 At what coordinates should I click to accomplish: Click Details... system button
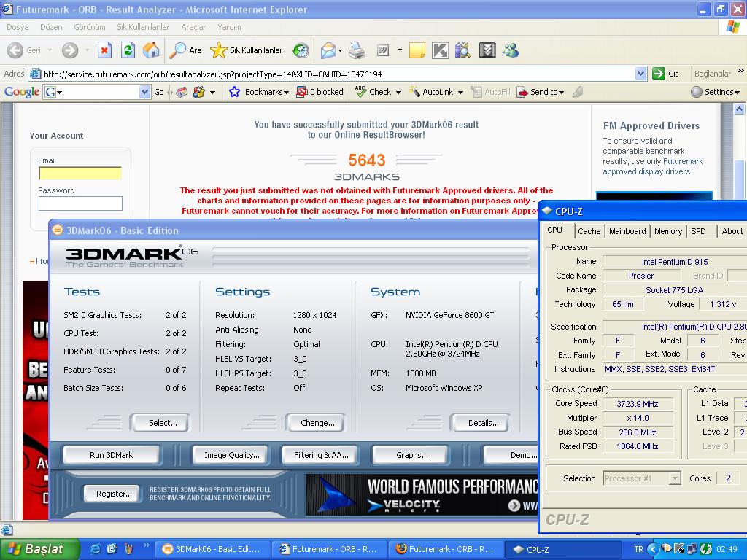coord(483,423)
